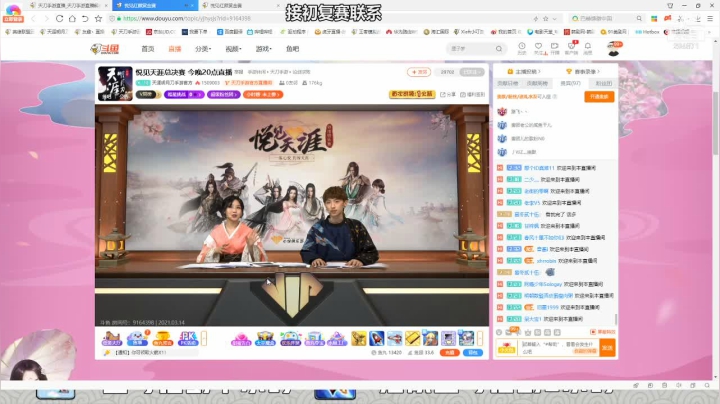
Task: Click the yellow promo banner above the video
Action: pyautogui.click(x=412, y=94)
